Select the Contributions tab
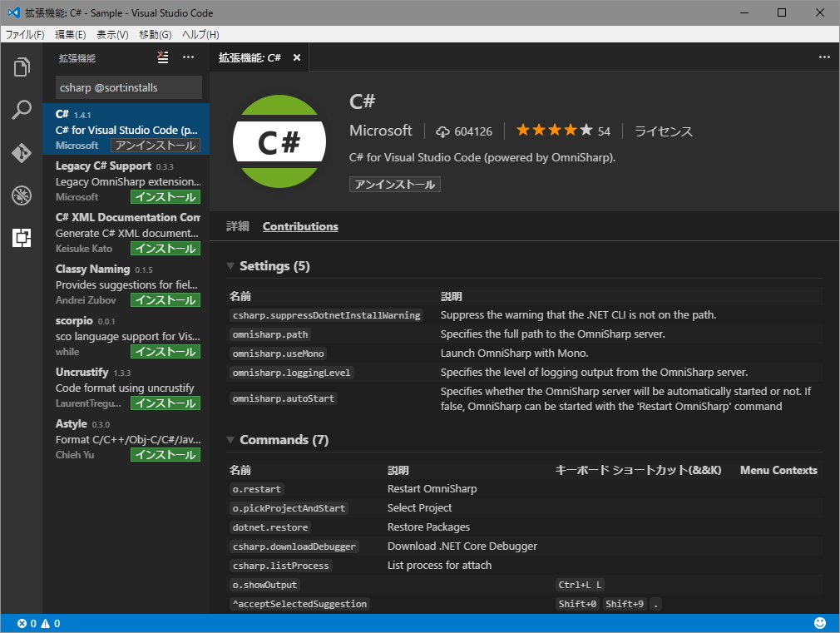Image resolution: width=840 pixels, height=633 pixels. coord(300,226)
